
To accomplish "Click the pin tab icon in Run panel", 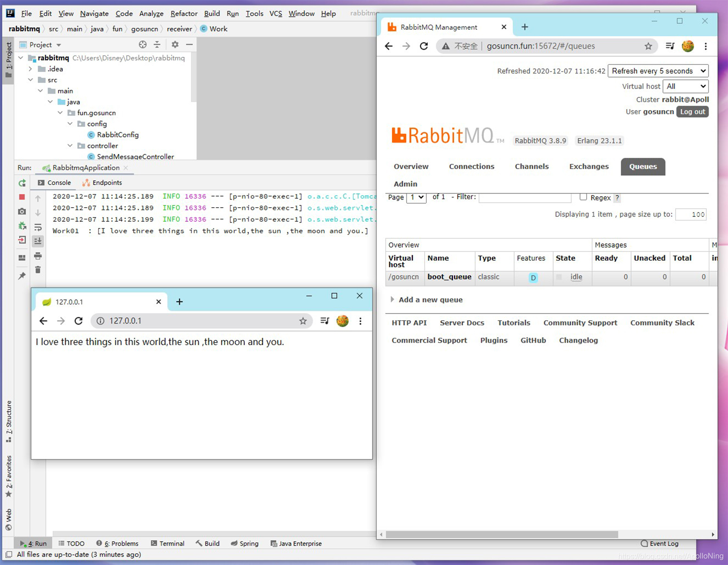I will (22, 275).
